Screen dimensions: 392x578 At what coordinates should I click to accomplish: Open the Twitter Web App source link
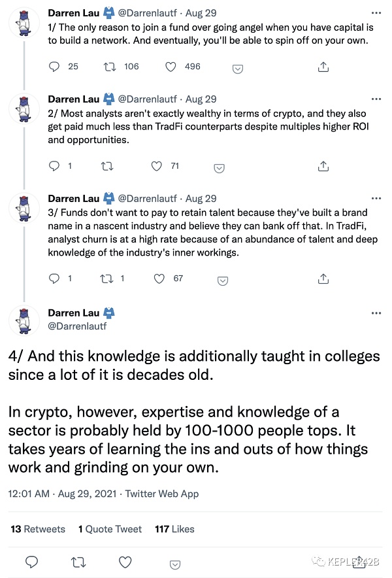click(x=162, y=494)
